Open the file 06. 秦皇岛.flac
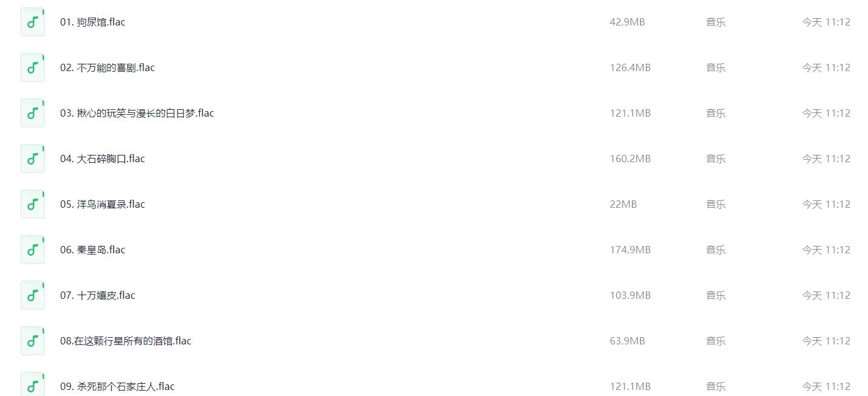The image size is (868, 396). click(x=92, y=250)
